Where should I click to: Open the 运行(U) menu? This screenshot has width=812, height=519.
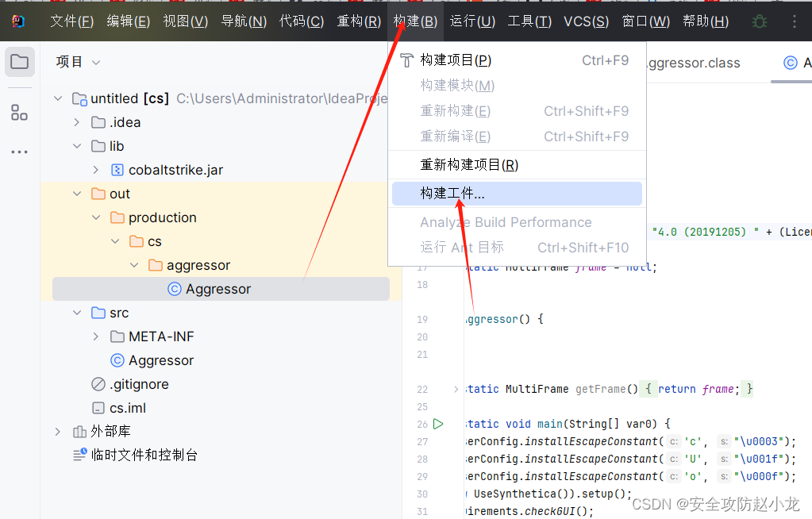coord(472,21)
